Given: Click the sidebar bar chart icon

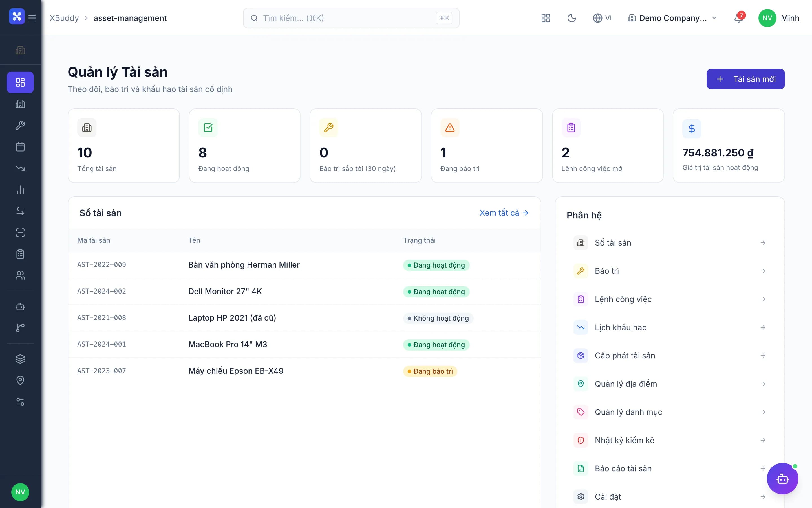Looking at the screenshot, I should pos(20,190).
